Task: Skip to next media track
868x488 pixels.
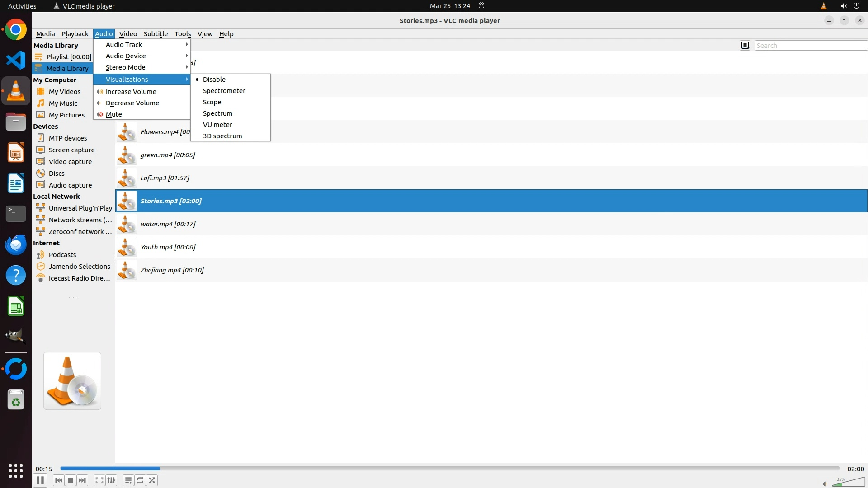Action: tap(82, 480)
